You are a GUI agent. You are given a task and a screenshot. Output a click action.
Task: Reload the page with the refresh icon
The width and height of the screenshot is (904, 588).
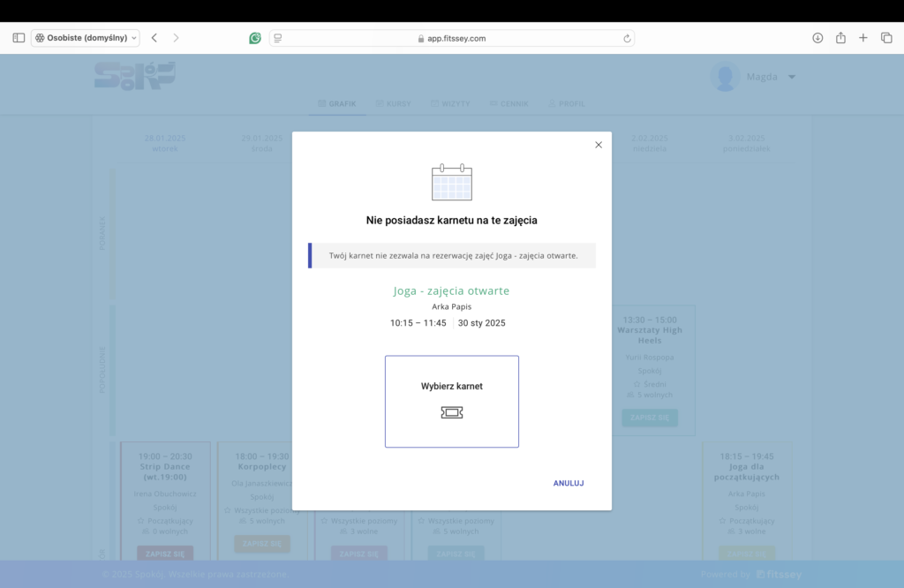[x=627, y=39]
